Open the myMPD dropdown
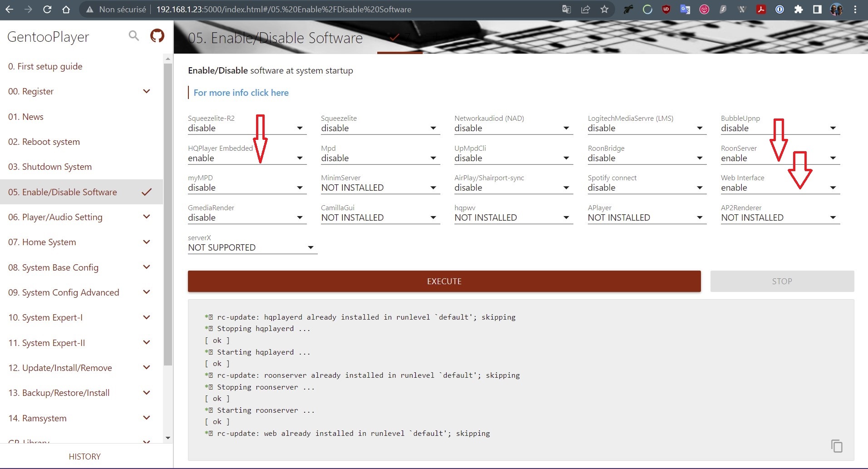Viewport: 868px width, 469px height. [247, 188]
